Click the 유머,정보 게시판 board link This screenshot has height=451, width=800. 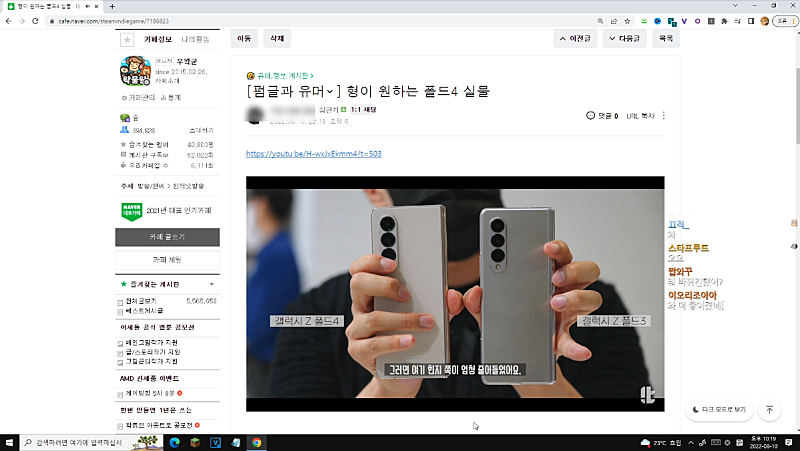click(x=284, y=76)
